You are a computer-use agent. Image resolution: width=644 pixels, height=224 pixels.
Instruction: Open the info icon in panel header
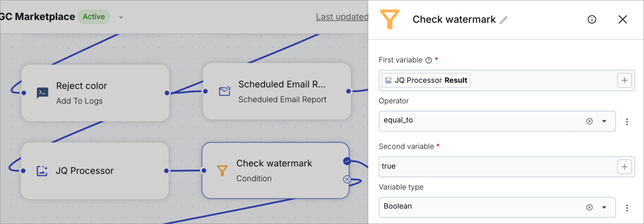point(592,20)
